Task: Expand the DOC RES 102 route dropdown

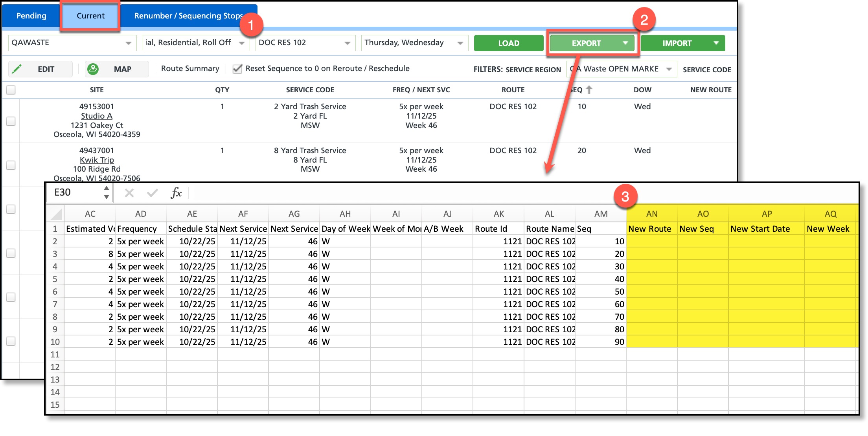Action: coord(347,43)
